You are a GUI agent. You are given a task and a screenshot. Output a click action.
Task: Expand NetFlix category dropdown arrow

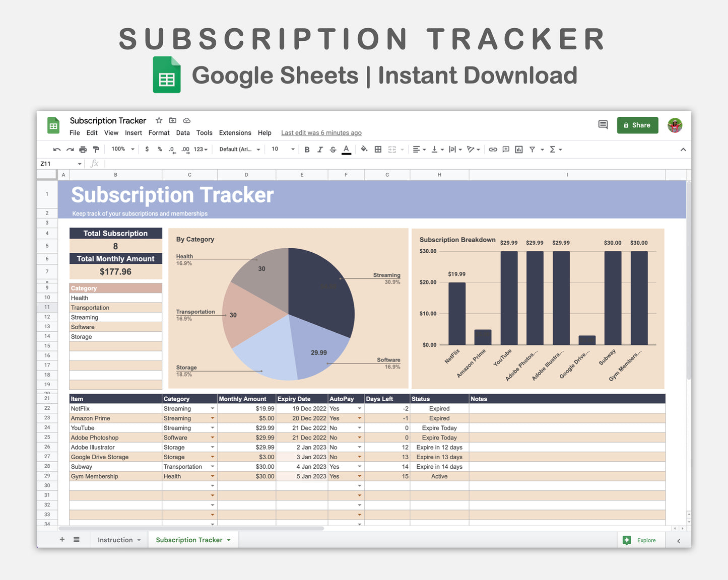tap(213, 409)
